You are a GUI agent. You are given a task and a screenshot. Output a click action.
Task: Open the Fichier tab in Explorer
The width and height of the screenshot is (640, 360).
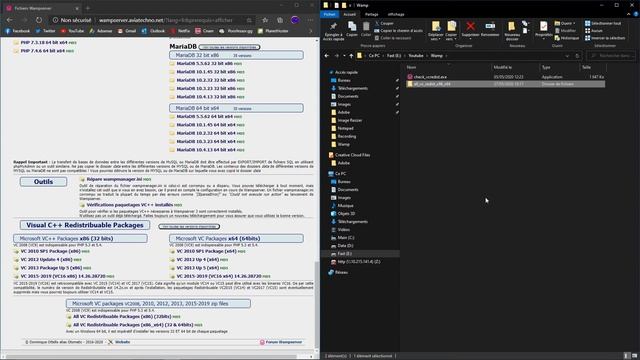point(329,14)
